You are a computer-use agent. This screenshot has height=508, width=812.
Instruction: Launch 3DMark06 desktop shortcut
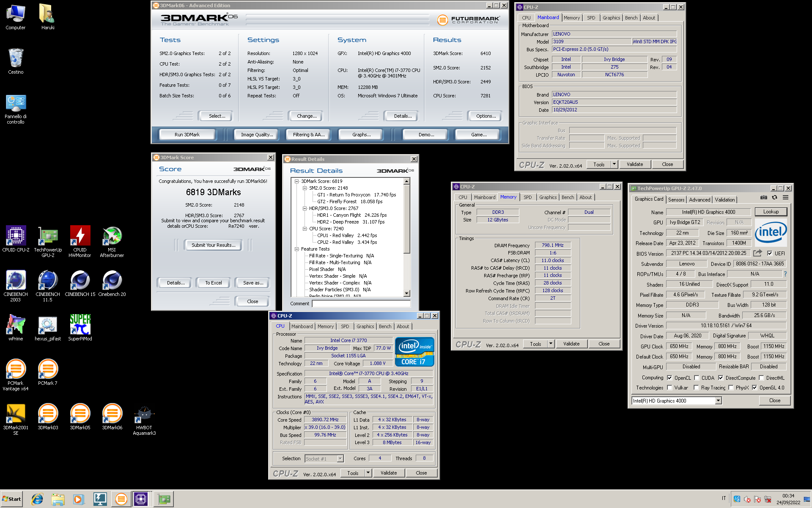[112, 417]
